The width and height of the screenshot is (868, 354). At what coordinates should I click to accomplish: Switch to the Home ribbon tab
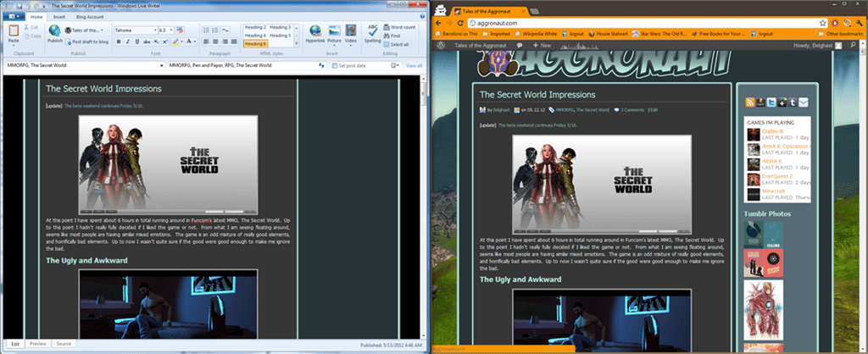(36, 17)
